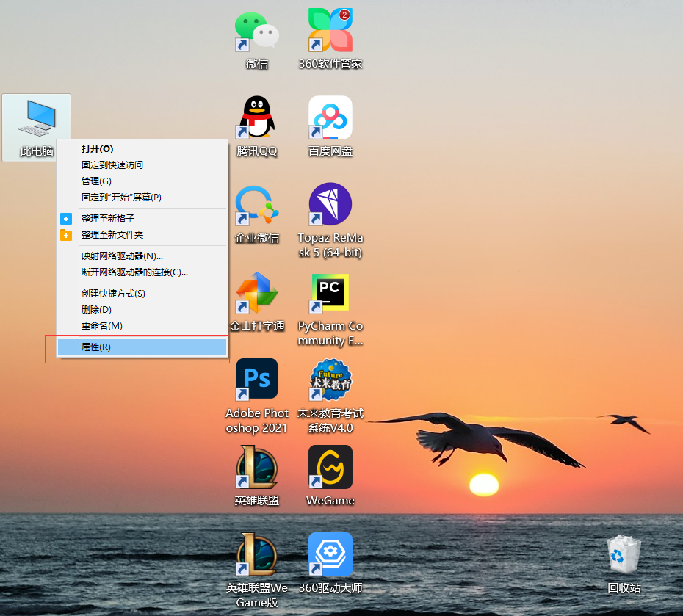Click the blue plus icon beside 整理至新格子
This screenshot has width=683, height=616.
pos(66,219)
